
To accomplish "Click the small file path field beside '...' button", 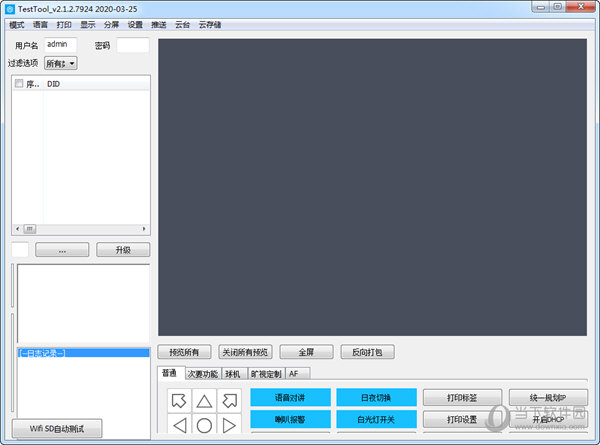I will 20,250.
